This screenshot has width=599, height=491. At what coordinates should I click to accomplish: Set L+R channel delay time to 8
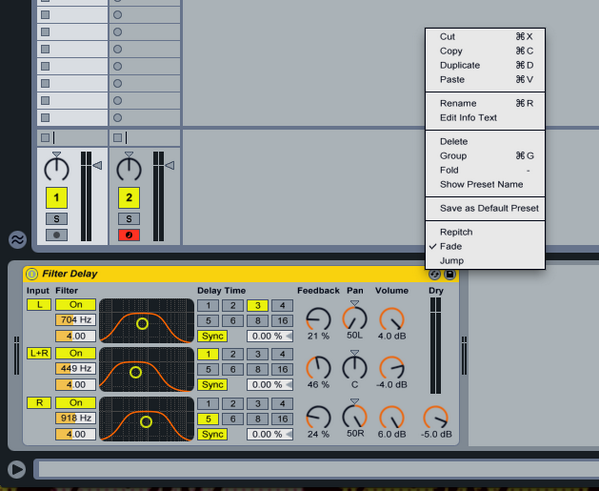(x=257, y=369)
